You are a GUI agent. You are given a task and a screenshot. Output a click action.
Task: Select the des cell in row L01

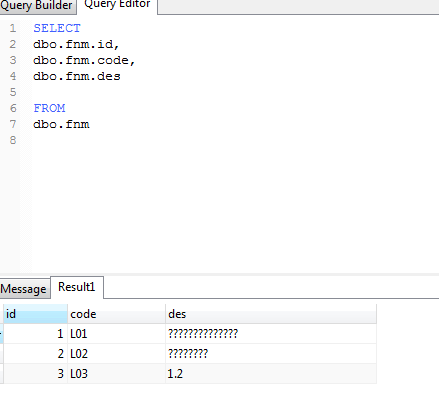coord(271,334)
